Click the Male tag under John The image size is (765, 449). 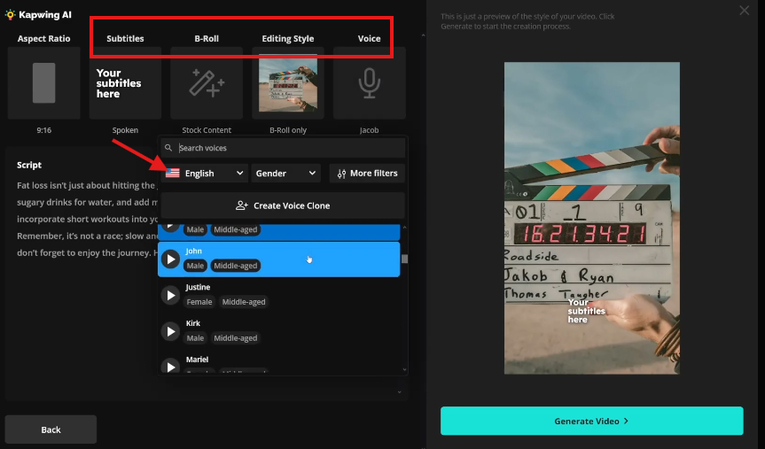click(195, 266)
